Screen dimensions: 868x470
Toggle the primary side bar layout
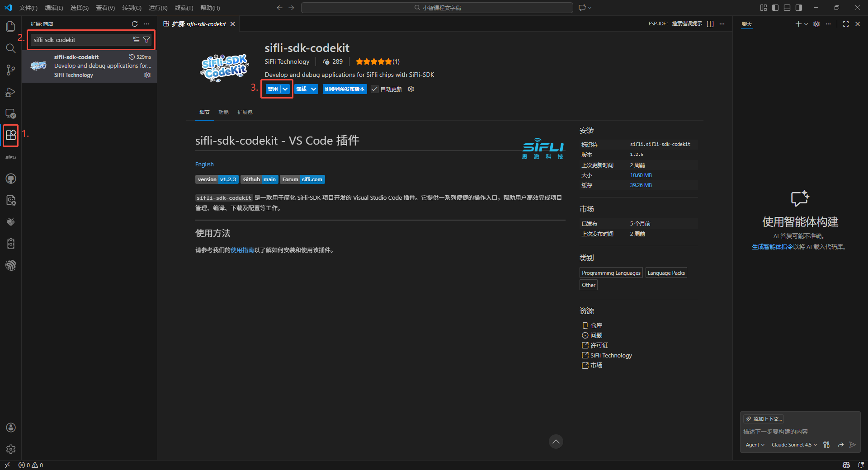775,8
